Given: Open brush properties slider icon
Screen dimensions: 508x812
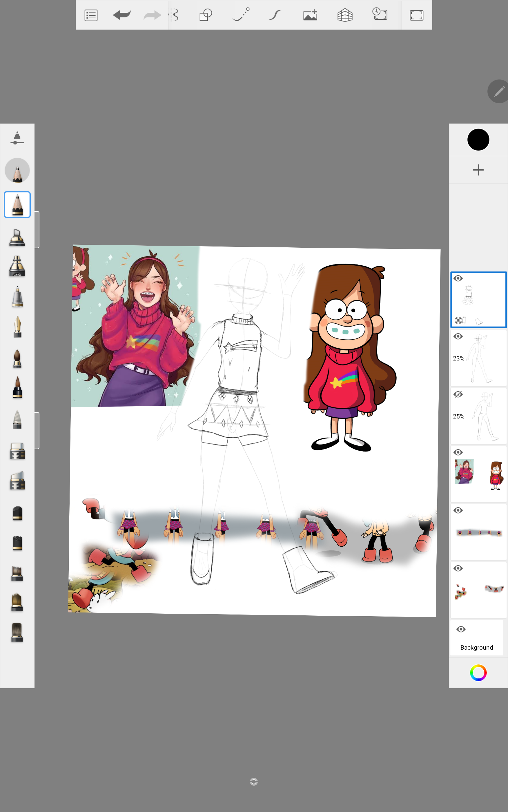Looking at the screenshot, I should tap(17, 138).
